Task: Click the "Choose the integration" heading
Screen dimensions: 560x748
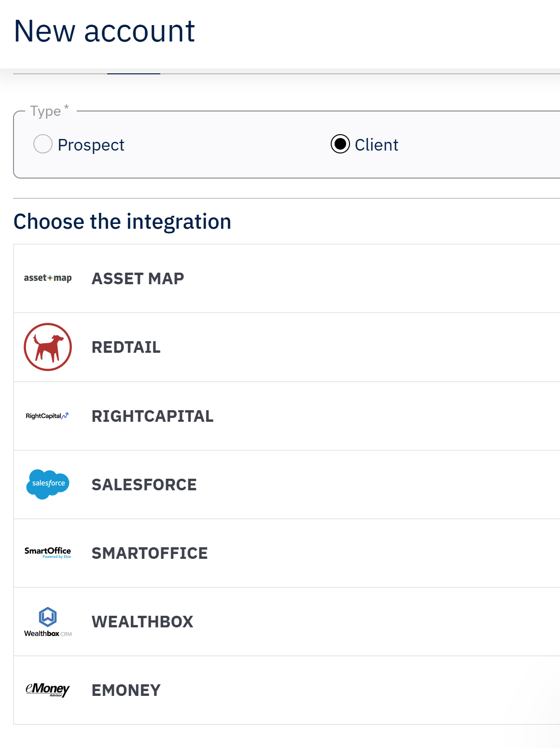Action: [x=122, y=222]
